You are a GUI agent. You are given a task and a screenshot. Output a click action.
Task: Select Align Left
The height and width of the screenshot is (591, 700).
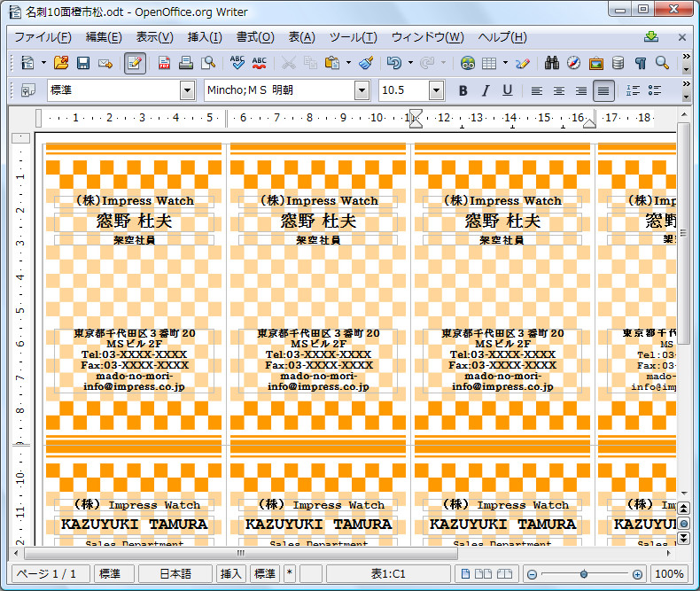point(537,90)
